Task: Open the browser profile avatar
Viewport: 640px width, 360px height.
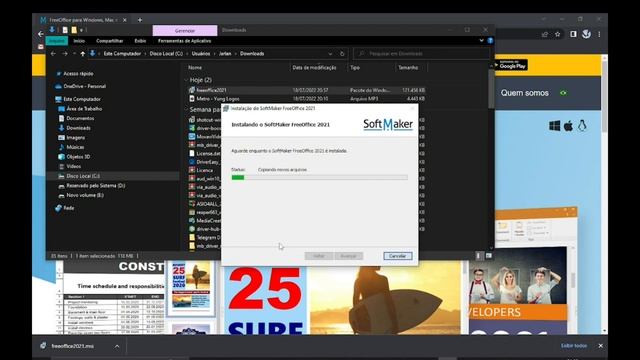Action: click(x=587, y=34)
